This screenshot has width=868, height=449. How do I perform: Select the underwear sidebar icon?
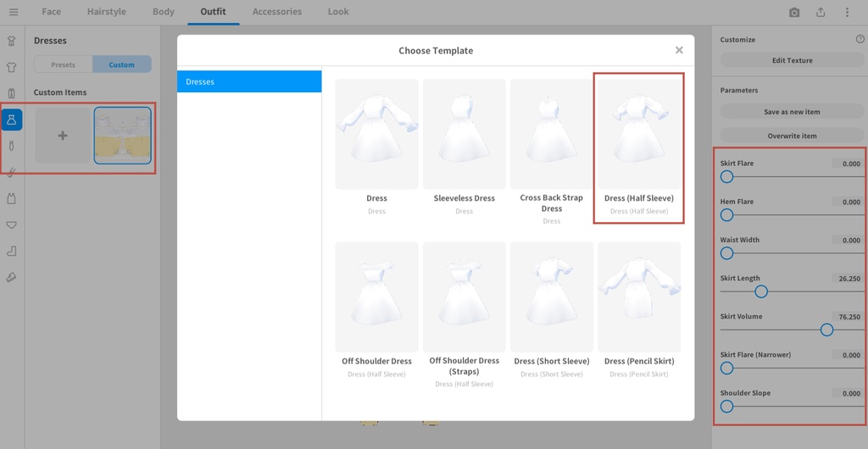tap(12, 225)
